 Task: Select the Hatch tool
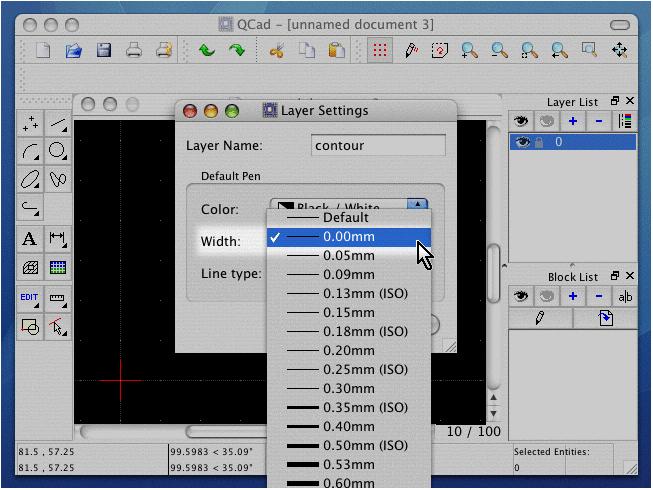tap(30, 267)
